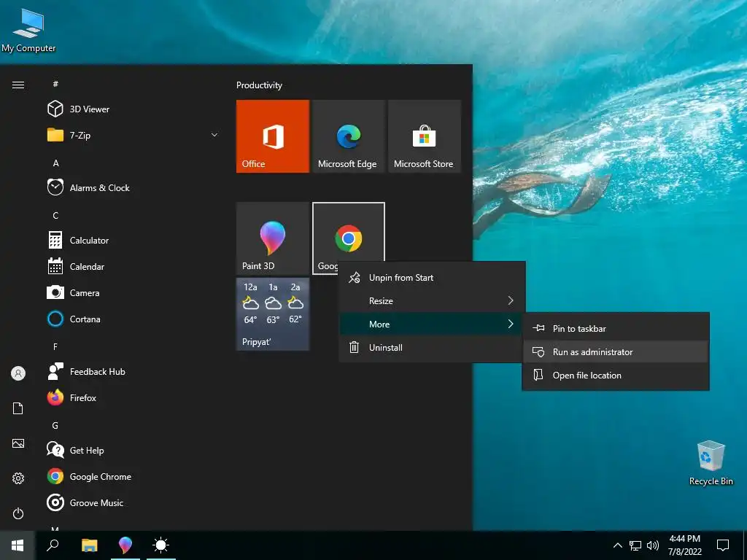The height and width of the screenshot is (560, 747).
Task: Open the volume control tray icon
Action: click(x=653, y=545)
